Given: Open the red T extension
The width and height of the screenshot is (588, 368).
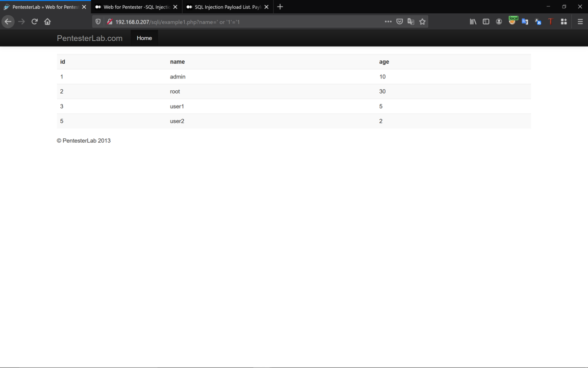Looking at the screenshot, I should (x=550, y=22).
